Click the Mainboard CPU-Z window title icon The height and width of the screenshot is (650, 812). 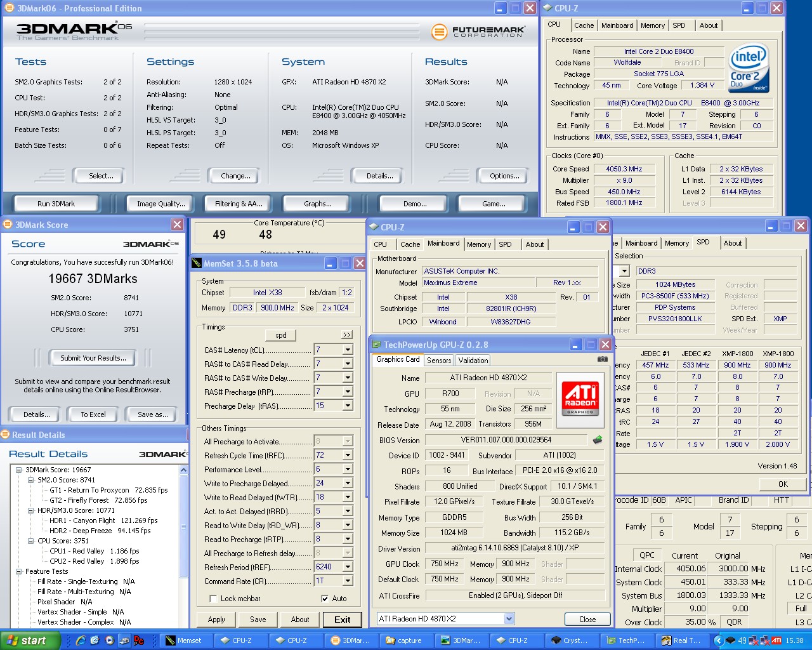pyautogui.click(x=374, y=227)
